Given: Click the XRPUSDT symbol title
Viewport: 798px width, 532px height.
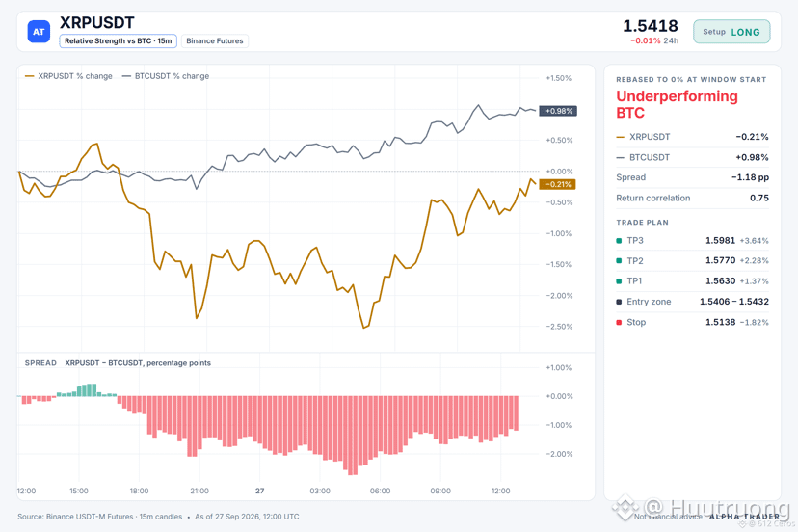Looking at the screenshot, I should [x=97, y=23].
